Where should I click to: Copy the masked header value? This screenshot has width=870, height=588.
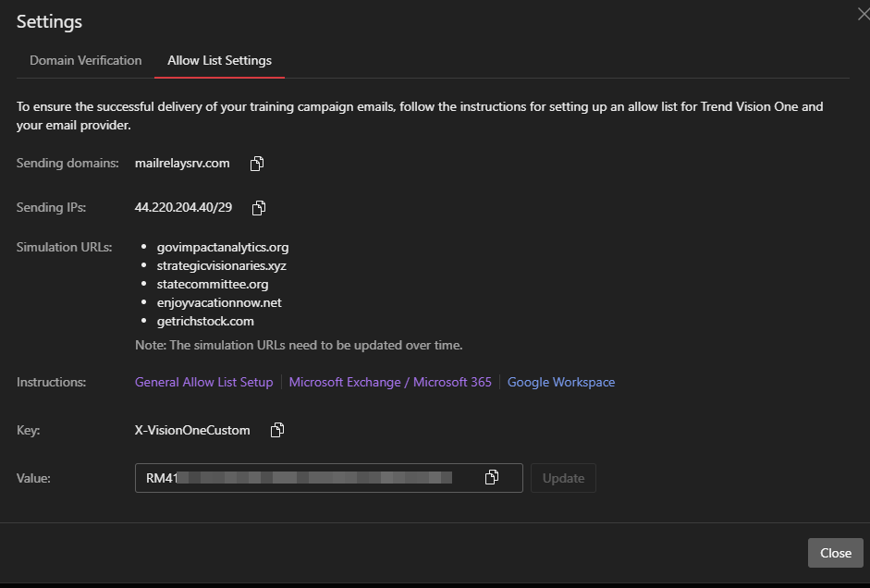[492, 477]
